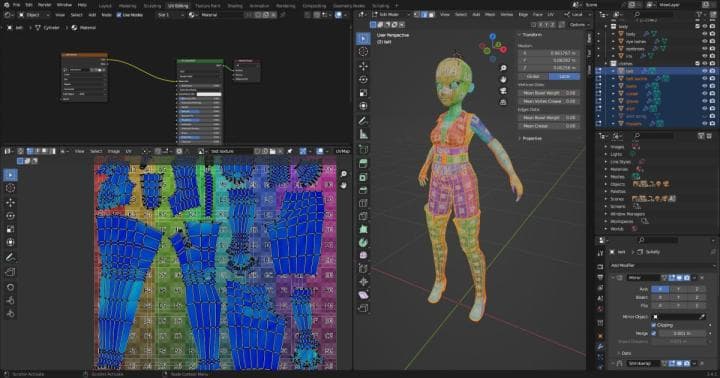Open the Add Modifier dropdown

coord(661,265)
